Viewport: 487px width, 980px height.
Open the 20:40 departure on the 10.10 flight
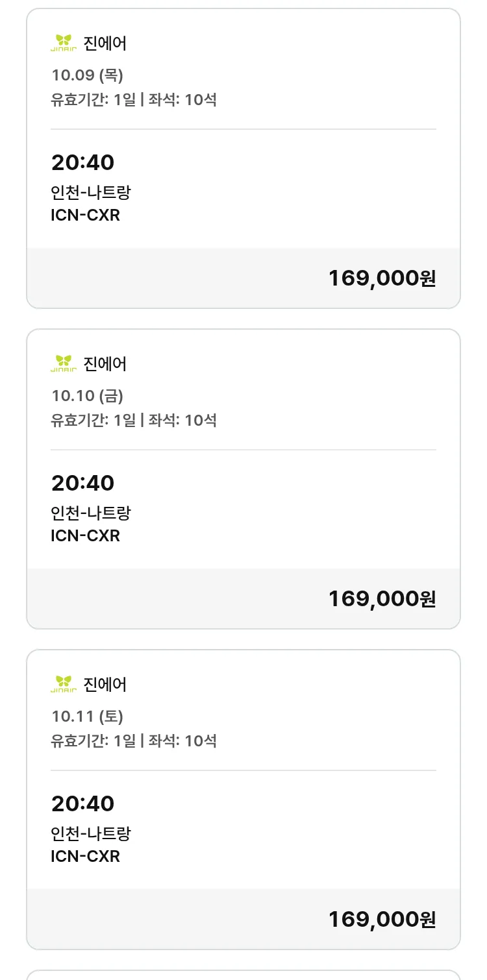click(x=82, y=483)
